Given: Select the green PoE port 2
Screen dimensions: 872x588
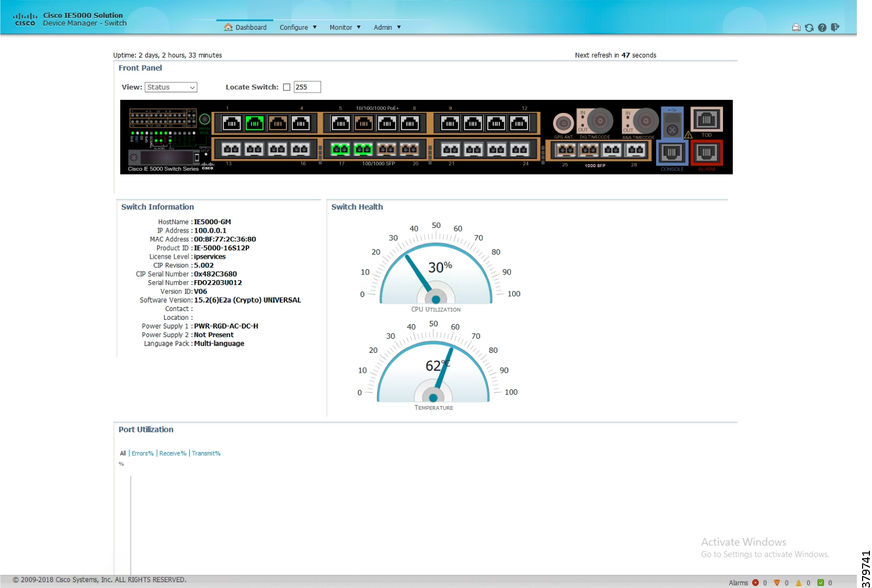Looking at the screenshot, I should coord(255,123).
